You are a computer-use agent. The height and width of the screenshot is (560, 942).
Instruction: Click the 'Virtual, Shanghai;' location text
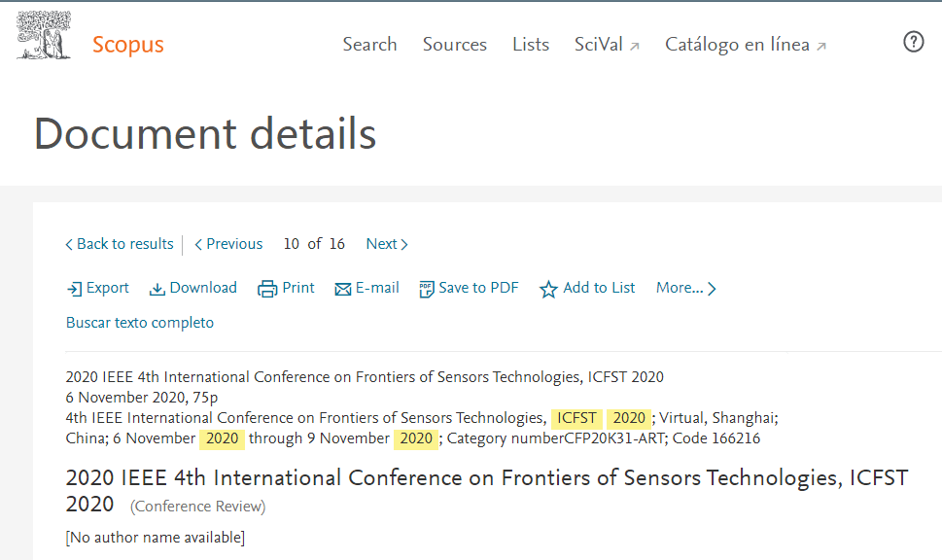(719, 418)
